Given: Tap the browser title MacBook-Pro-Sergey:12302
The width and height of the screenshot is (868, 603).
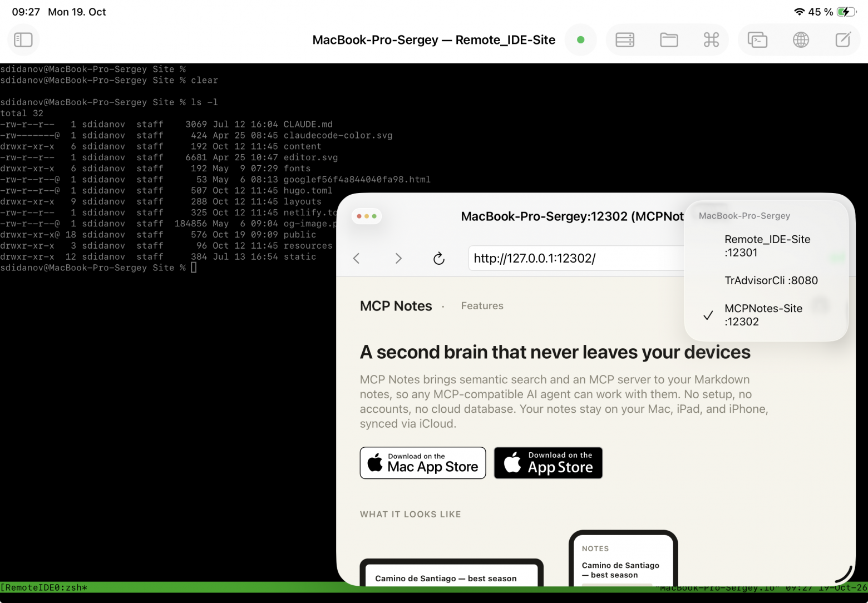Looking at the screenshot, I should tap(573, 216).
